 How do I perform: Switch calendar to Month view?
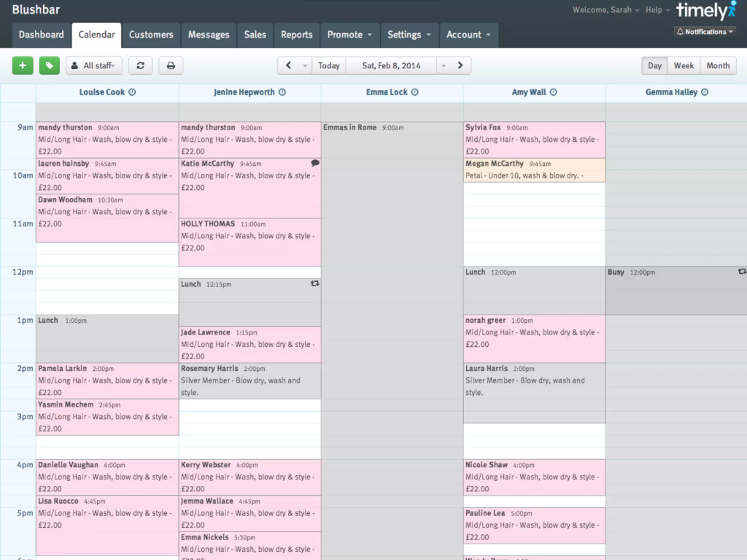coord(718,66)
